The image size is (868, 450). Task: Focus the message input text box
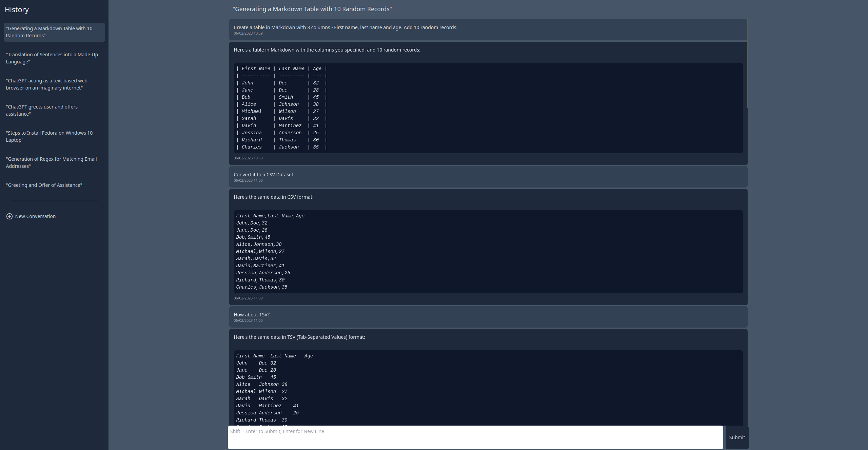475,437
